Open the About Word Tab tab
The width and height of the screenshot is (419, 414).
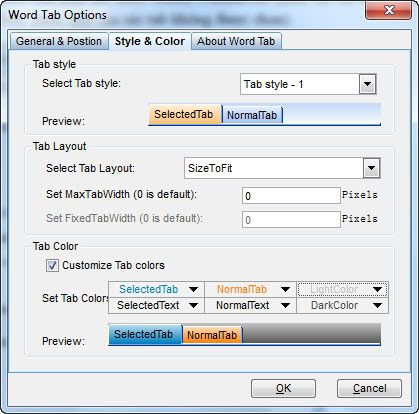point(236,41)
